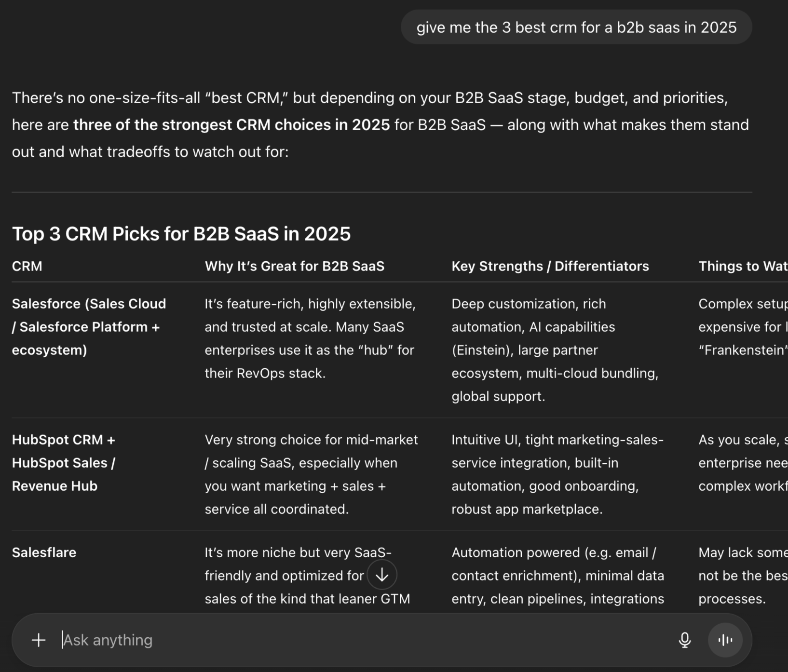Start voice mode with the waveform button
The width and height of the screenshot is (788, 672).
pos(725,640)
